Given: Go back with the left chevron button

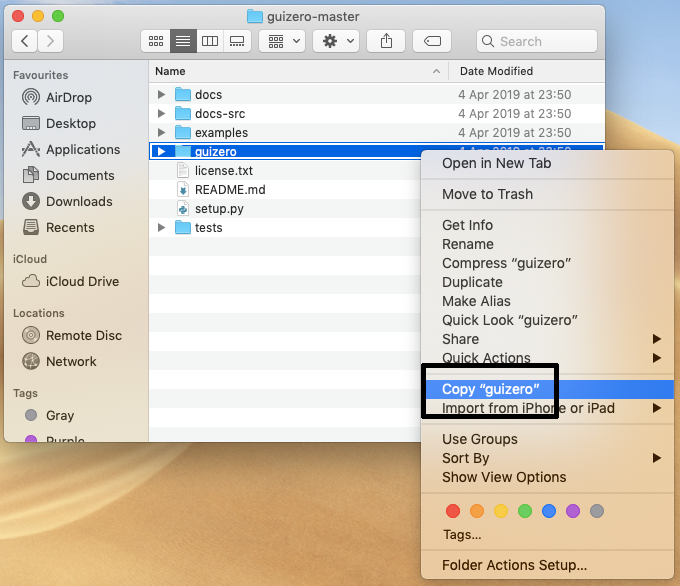Looking at the screenshot, I should (x=25, y=41).
